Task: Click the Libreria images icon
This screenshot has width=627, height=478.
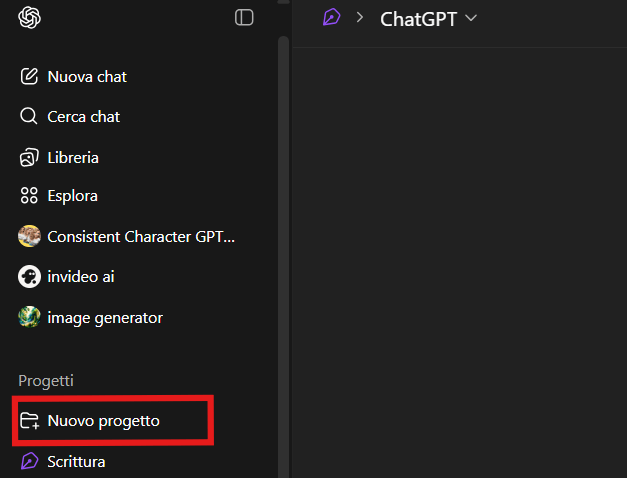Action: coord(29,157)
